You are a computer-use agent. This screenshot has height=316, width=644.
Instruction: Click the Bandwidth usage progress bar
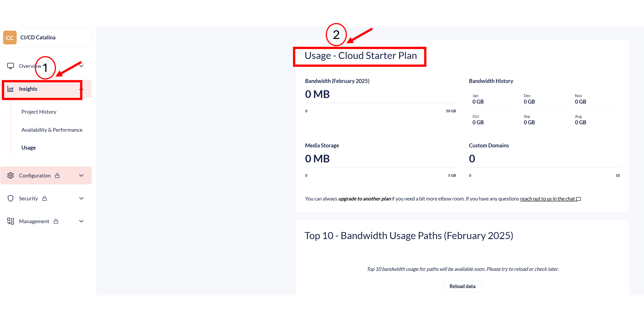380,103
